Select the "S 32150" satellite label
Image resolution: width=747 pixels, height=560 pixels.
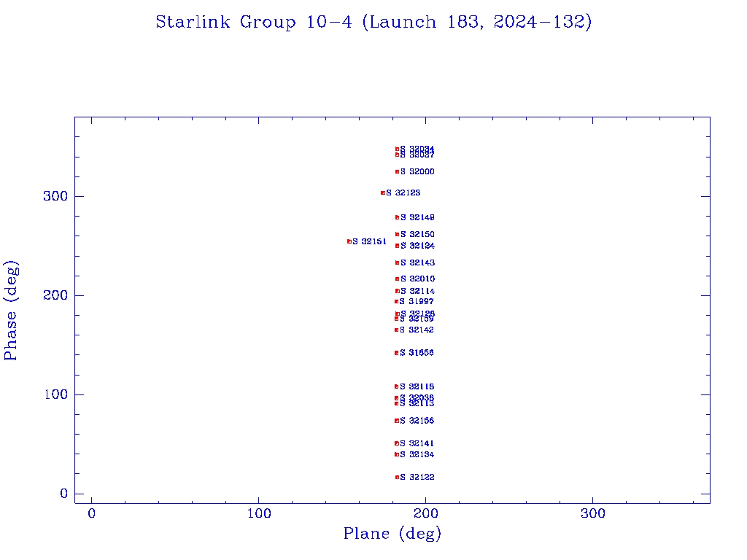click(x=417, y=234)
